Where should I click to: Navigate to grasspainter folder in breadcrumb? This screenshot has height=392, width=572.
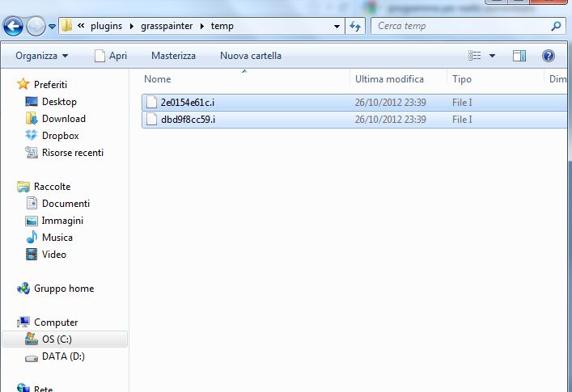[167, 26]
